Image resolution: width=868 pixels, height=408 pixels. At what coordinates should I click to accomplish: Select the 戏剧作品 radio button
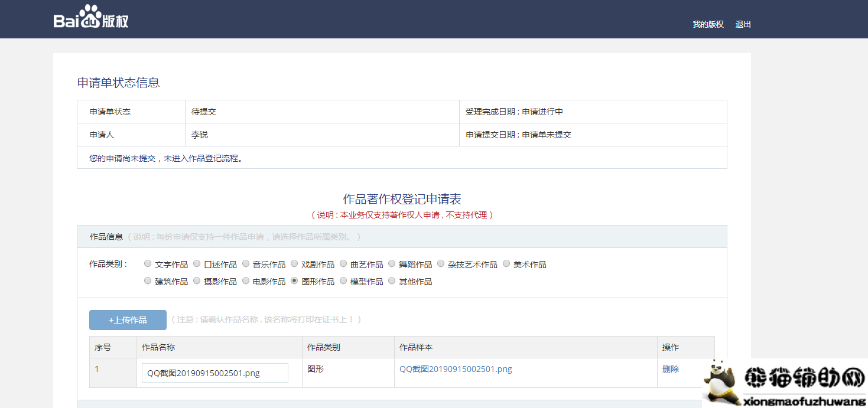[x=294, y=263]
